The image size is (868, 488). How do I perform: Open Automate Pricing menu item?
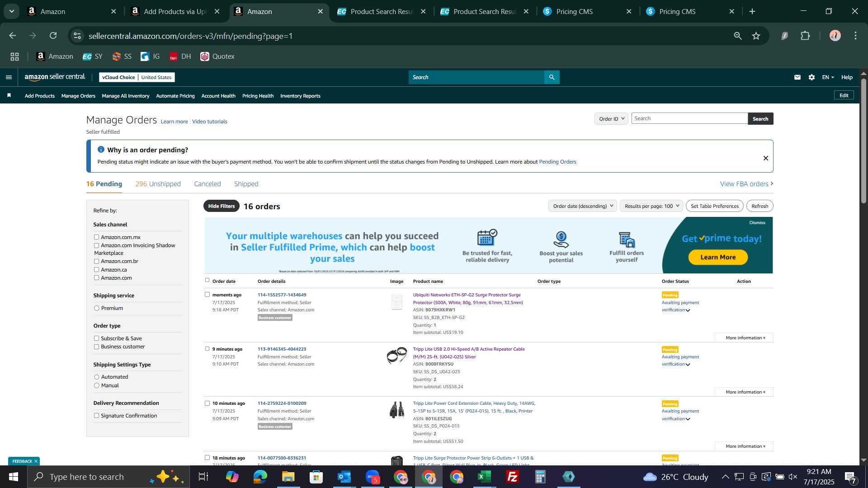(175, 96)
